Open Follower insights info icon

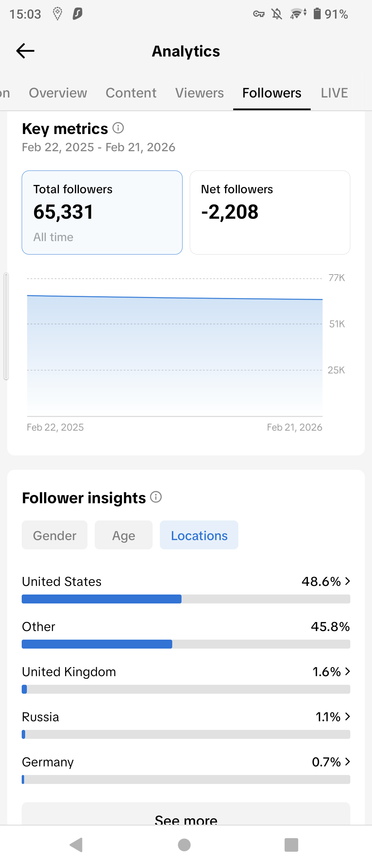[x=156, y=497]
